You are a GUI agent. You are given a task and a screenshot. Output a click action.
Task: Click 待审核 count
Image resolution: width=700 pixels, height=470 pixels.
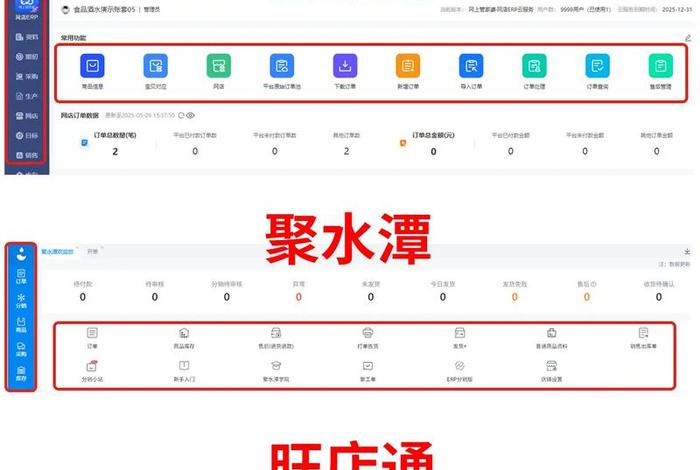pos(154,297)
